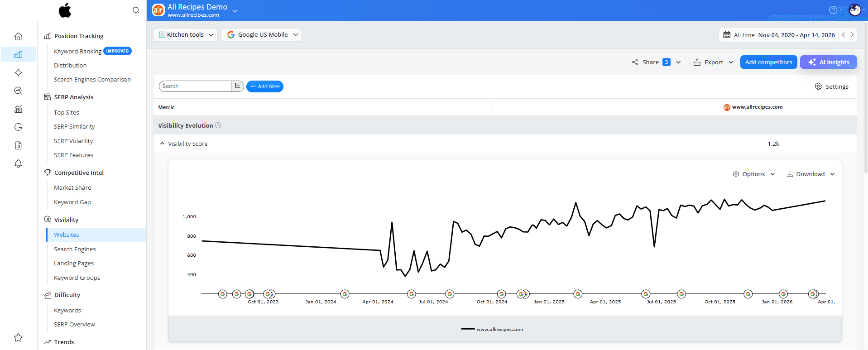Click the Google update marker near Oct 01, 2024
Image resolution: width=868 pixels, height=350 pixels.
[x=501, y=294]
